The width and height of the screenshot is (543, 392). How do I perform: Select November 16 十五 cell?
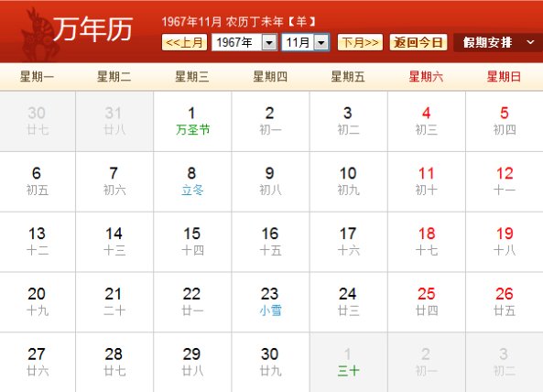(270, 242)
